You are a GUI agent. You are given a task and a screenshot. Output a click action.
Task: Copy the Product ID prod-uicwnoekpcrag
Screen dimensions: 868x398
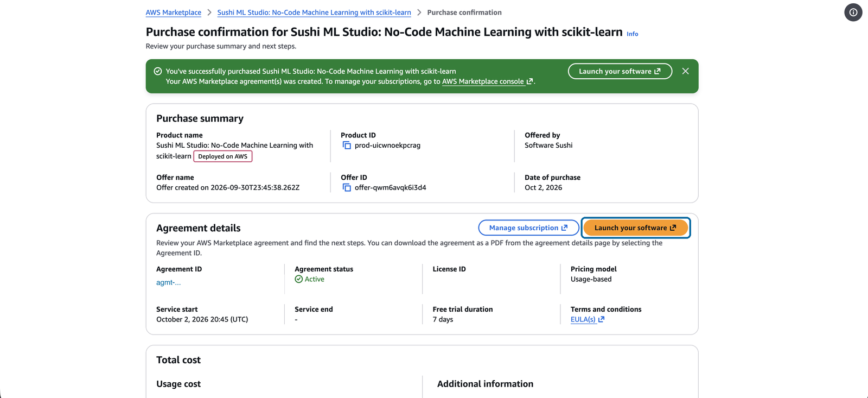point(347,146)
